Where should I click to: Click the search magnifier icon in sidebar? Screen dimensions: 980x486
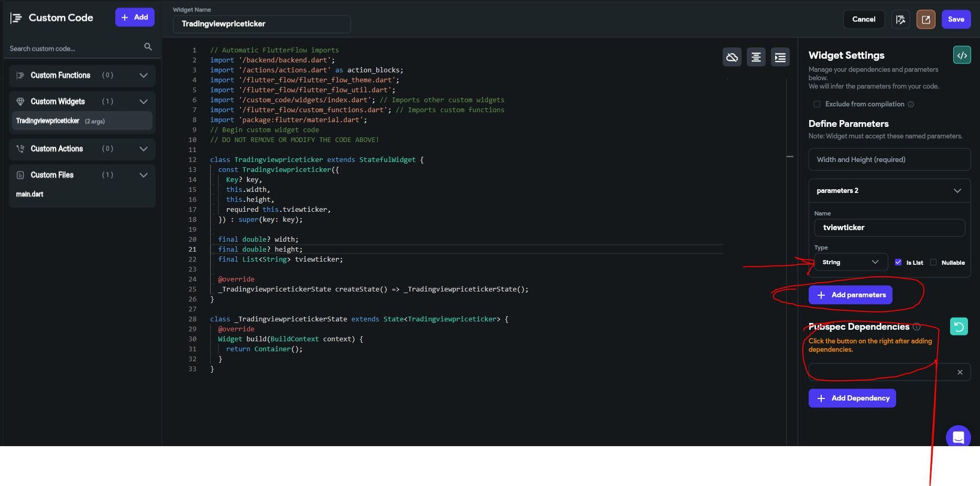coord(148,47)
